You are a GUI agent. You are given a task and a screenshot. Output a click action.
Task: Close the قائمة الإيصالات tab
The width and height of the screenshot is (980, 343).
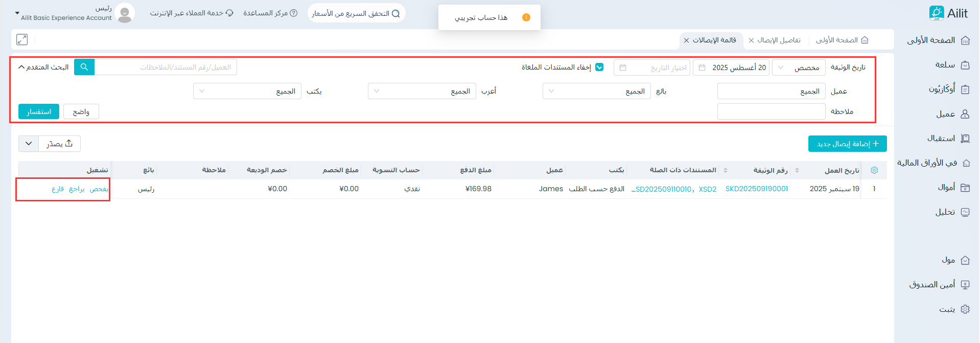(686, 40)
